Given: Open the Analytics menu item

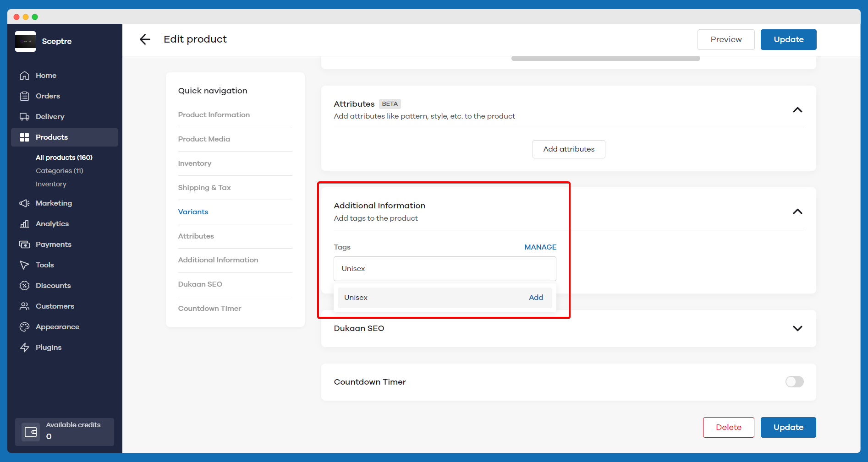Looking at the screenshot, I should coord(52,224).
